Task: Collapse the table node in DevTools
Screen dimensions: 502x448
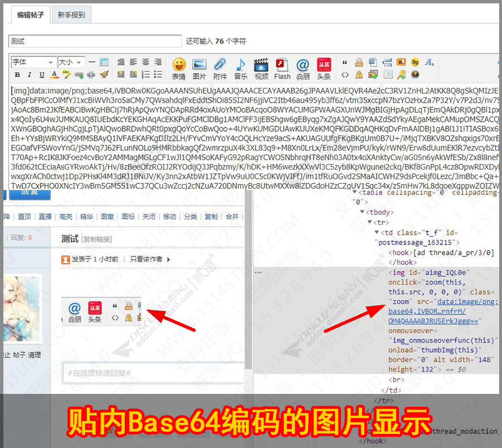Action: (x=355, y=192)
